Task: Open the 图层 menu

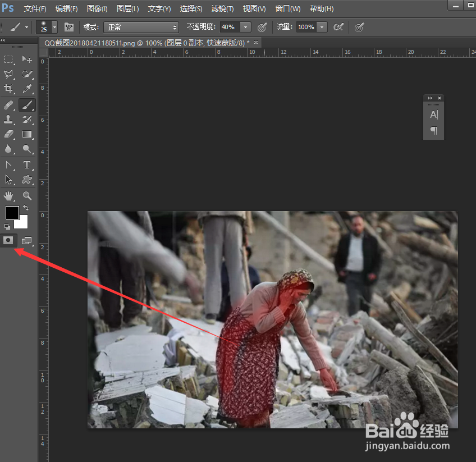Action: (x=127, y=8)
